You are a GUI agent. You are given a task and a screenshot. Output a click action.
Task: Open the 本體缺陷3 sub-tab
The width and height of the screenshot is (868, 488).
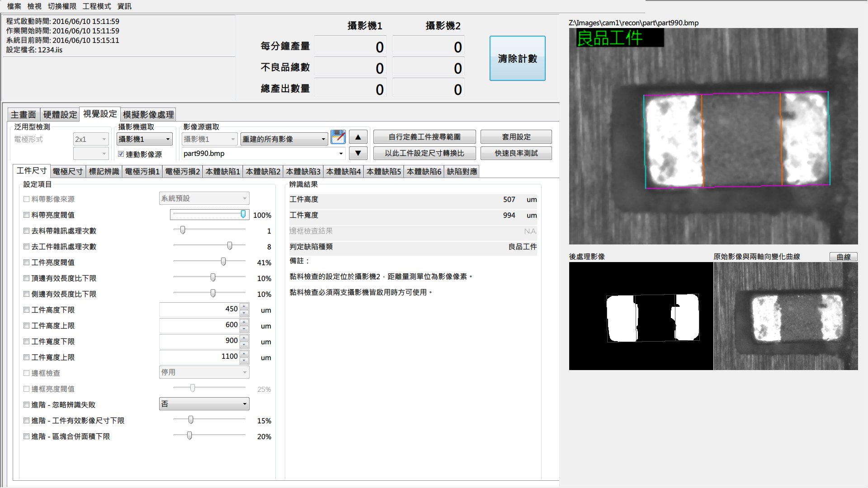click(x=303, y=172)
